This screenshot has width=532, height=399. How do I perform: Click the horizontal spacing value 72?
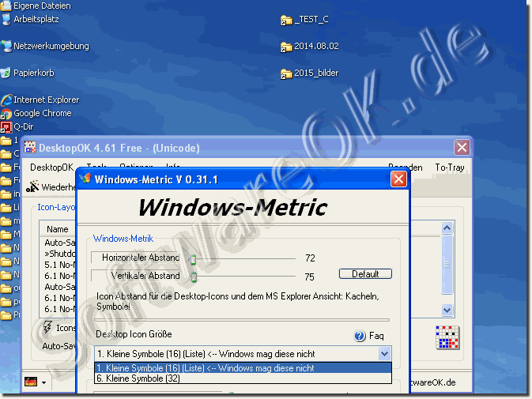310,258
